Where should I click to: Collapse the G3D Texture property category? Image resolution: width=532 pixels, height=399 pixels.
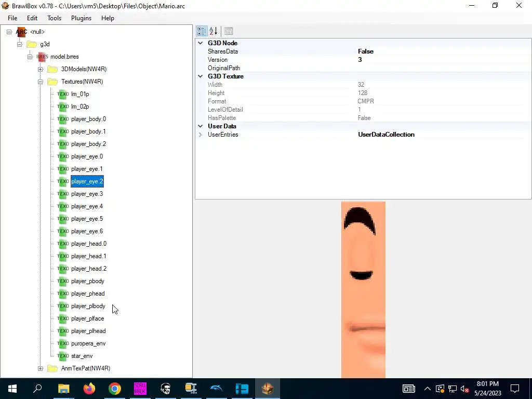[201, 76]
